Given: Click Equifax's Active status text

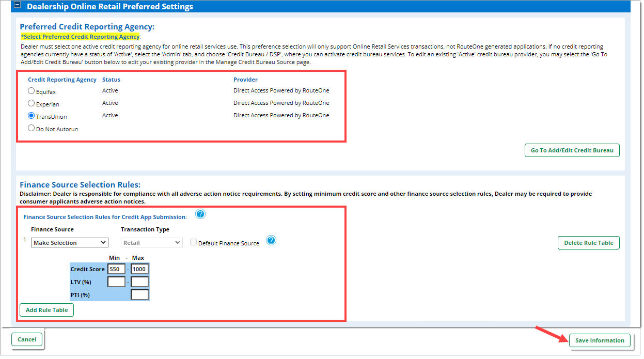Looking at the screenshot, I should tap(110, 90).
